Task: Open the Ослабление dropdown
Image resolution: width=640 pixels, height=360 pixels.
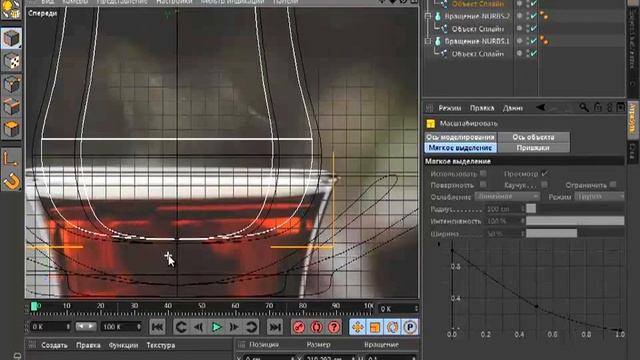Action: (x=507, y=196)
